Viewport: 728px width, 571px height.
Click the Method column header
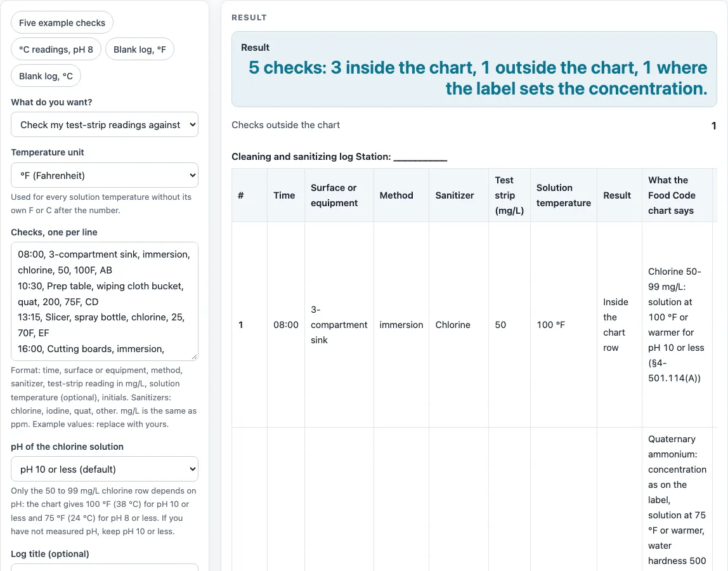click(401, 195)
